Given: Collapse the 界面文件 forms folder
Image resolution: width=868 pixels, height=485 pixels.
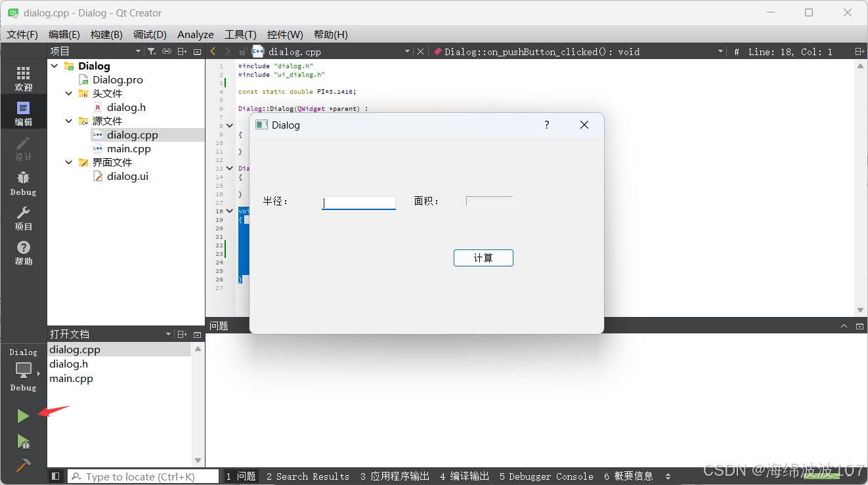Looking at the screenshot, I should click(69, 162).
